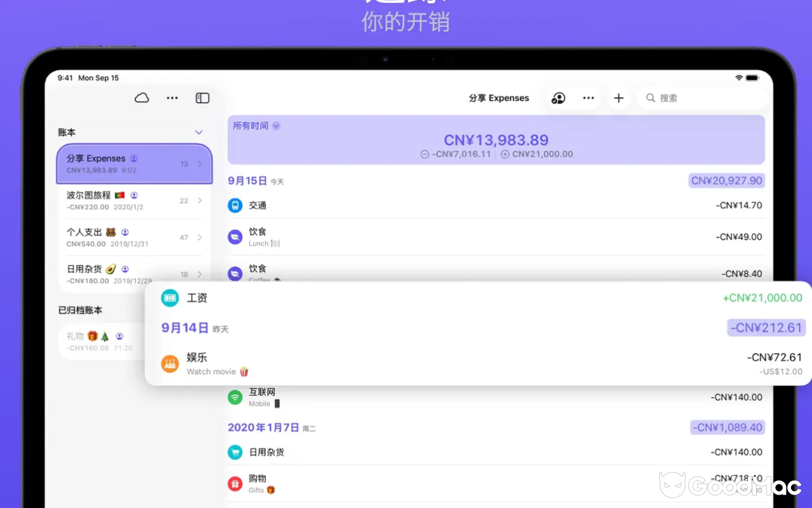The image size is (812, 508).
Task: Click the 工资 salary income icon
Action: tap(169, 298)
